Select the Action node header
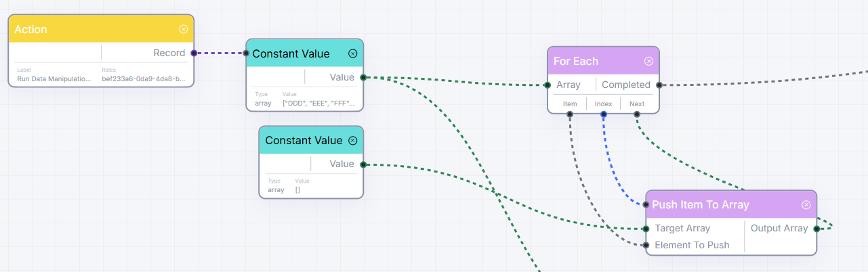 click(x=102, y=29)
